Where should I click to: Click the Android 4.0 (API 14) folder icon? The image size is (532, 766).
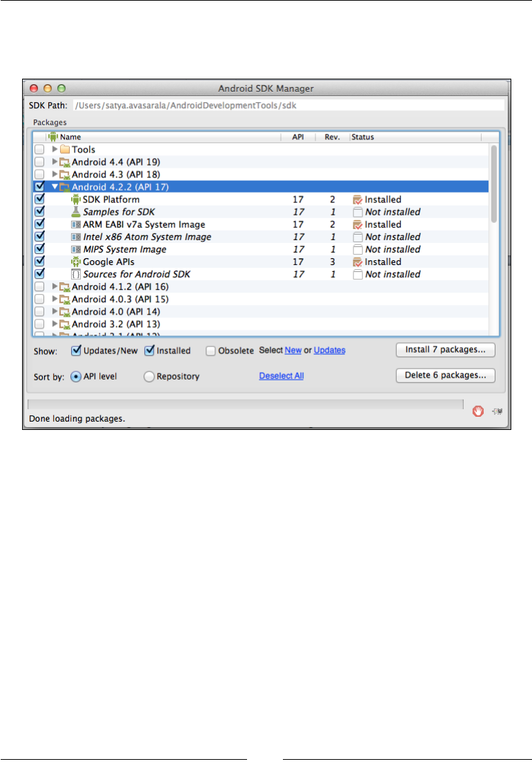tap(64, 312)
